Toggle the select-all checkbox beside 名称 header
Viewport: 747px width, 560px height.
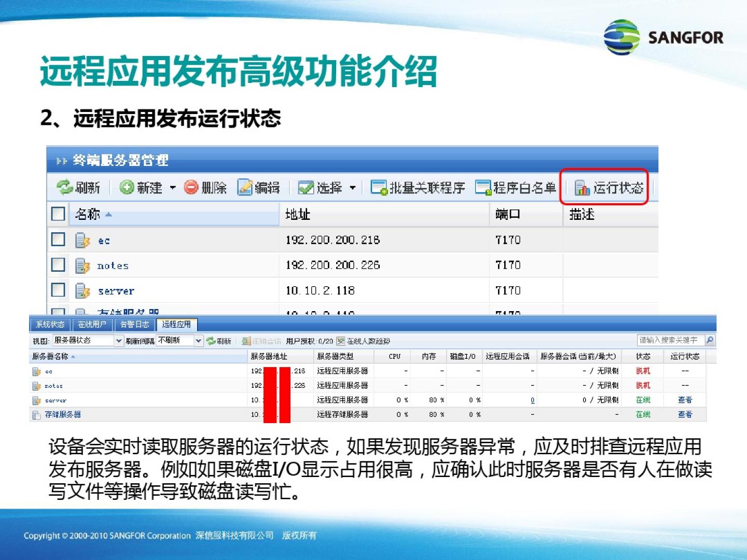[x=58, y=214]
